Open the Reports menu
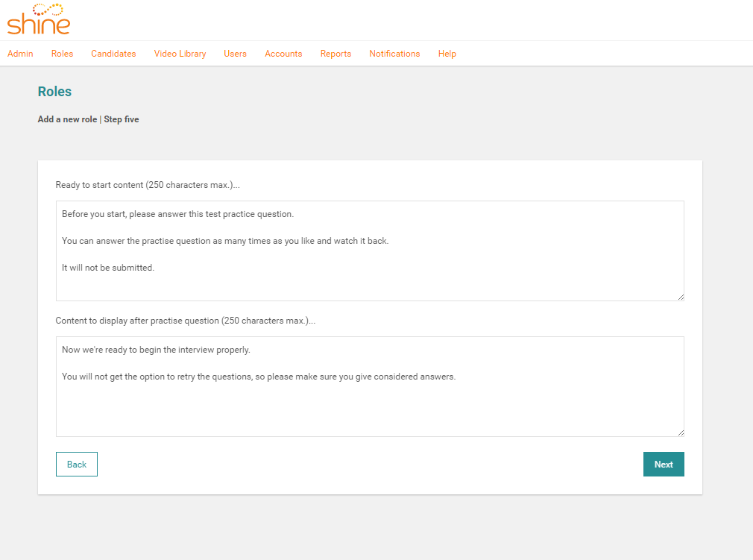This screenshot has height=560, width=753. tap(335, 54)
